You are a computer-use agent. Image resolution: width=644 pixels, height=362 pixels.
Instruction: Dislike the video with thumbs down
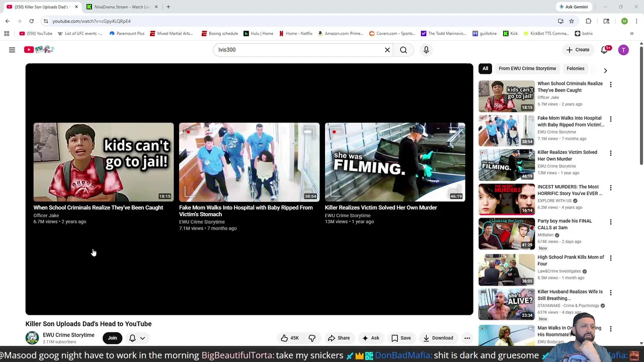pos(312,338)
